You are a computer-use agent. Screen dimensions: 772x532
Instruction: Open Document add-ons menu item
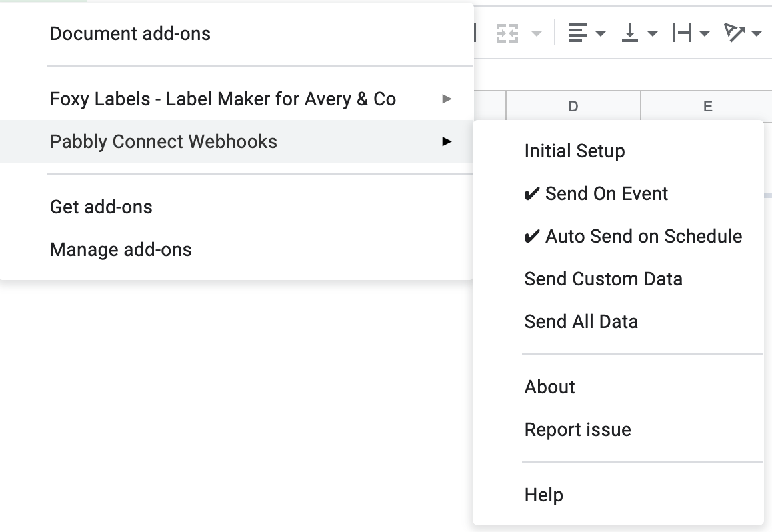click(x=236, y=34)
